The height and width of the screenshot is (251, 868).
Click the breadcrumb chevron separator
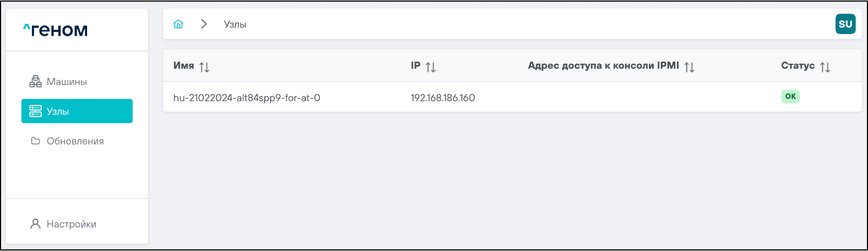(204, 24)
